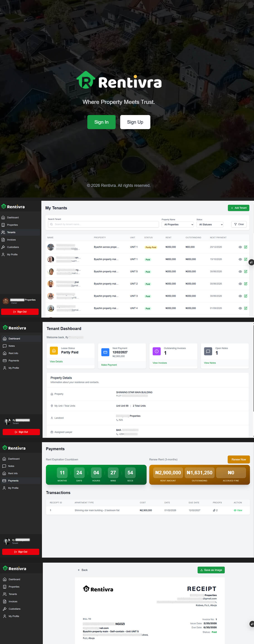
Task: Click the eye icon for the UNIT 5 tenant
Action: (240, 271)
